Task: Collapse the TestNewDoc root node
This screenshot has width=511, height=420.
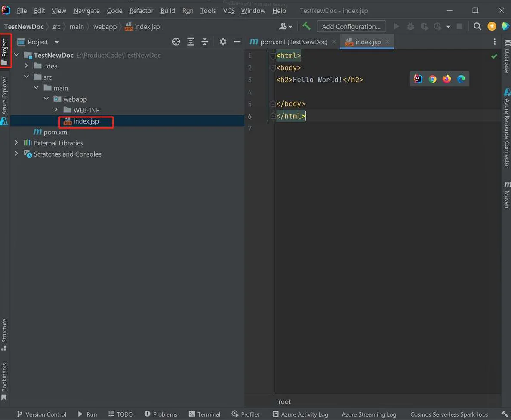Action: point(17,55)
